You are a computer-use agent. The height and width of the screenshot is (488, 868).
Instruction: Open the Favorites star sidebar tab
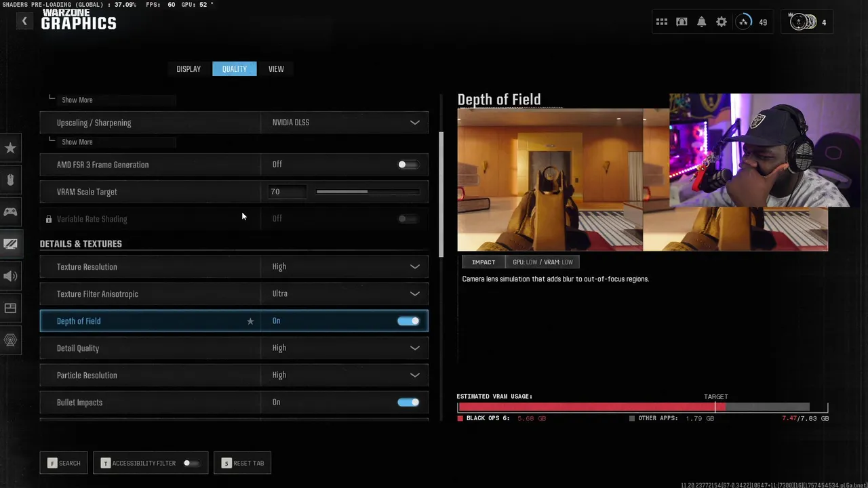pyautogui.click(x=10, y=148)
